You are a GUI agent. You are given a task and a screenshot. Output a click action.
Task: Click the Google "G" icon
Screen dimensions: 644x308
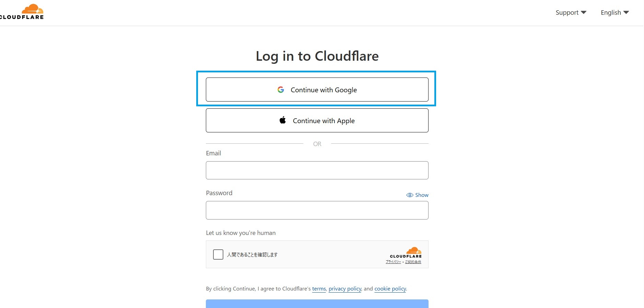click(281, 90)
